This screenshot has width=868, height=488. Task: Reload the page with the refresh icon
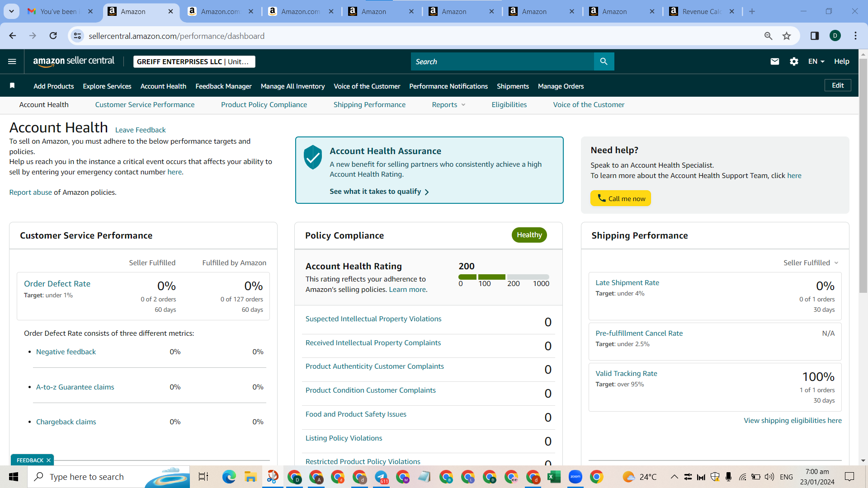53,36
